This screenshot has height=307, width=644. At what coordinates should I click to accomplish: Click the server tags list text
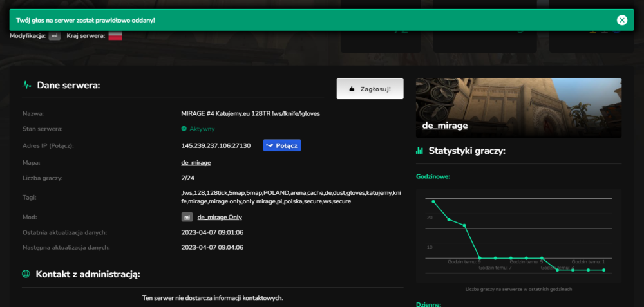coord(291,198)
